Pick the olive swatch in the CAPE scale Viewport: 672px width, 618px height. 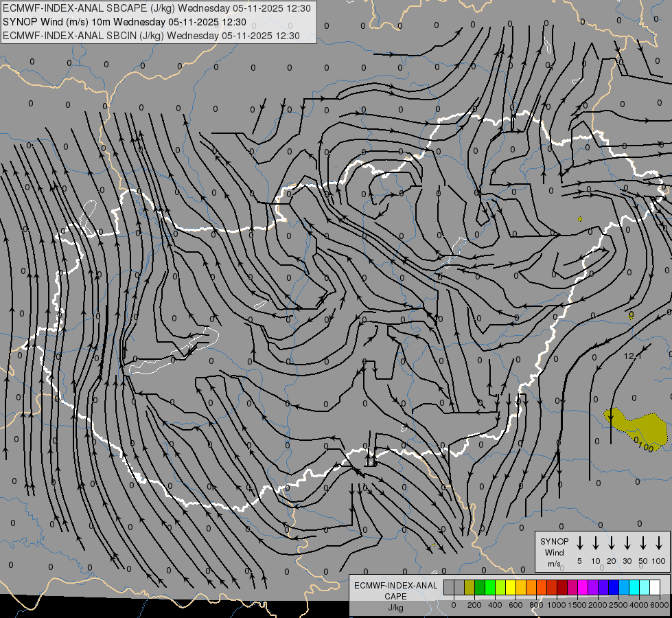pos(470,587)
